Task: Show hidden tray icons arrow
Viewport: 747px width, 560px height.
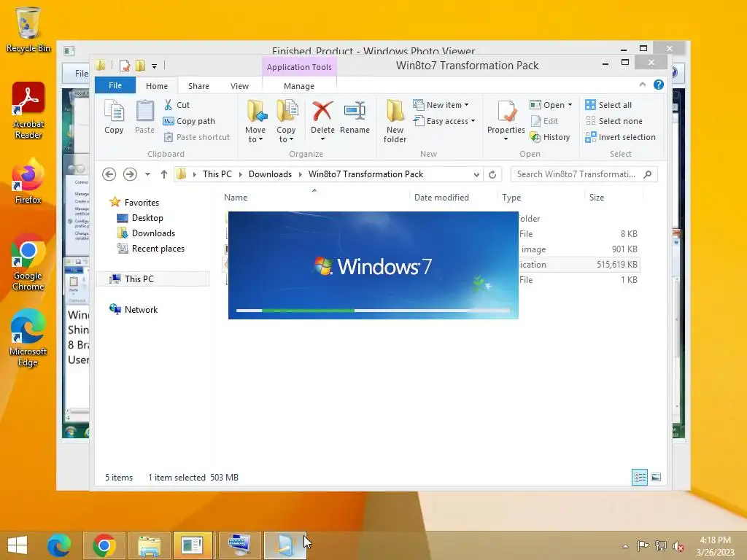Action: [x=625, y=546]
